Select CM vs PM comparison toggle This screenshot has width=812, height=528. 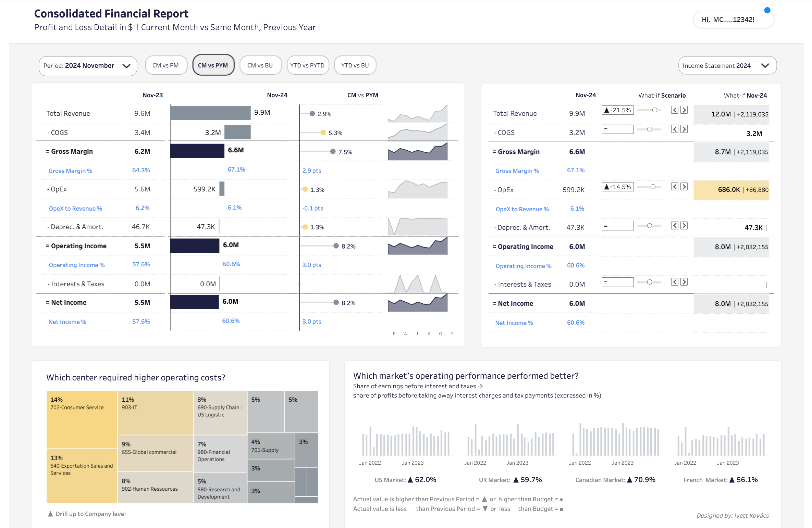pos(166,65)
